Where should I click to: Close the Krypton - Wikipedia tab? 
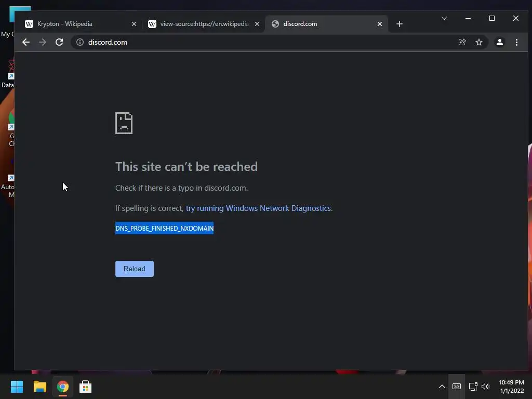click(x=134, y=24)
